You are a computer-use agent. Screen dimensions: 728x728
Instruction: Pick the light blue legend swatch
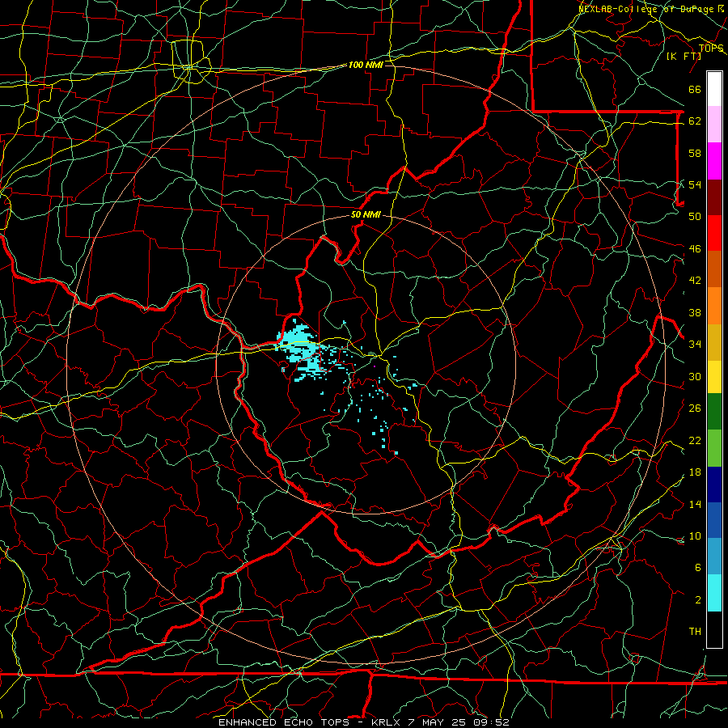714,557
